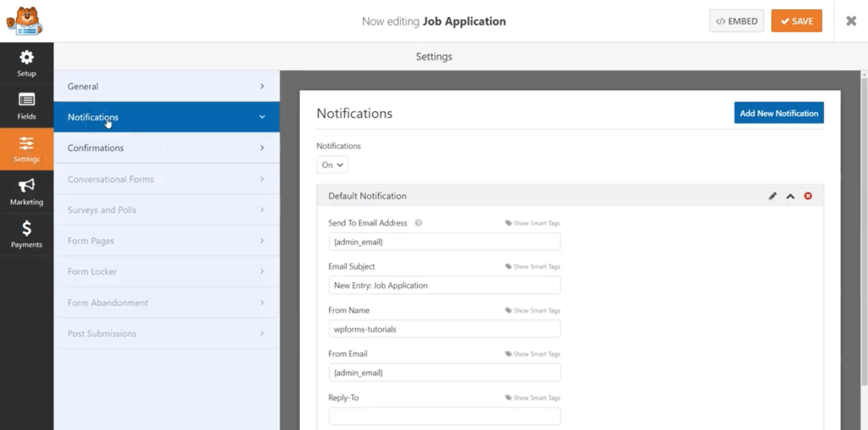868x430 pixels.
Task: Open Post Submissions settings
Action: point(167,333)
